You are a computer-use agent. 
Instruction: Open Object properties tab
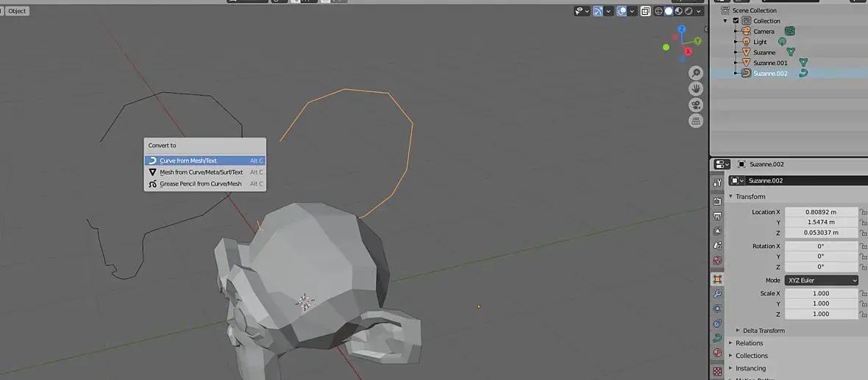tap(717, 279)
